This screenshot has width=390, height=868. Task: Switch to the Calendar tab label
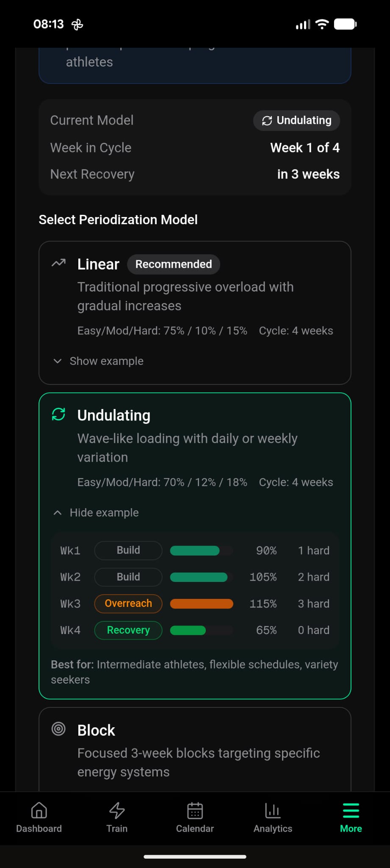(x=195, y=829)
